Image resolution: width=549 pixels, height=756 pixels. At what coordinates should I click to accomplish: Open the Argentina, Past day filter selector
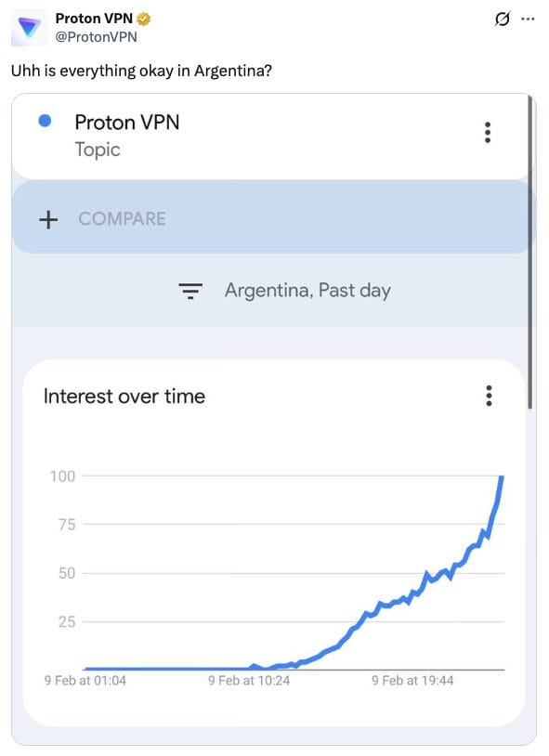pyautogui.click(x=307, y=291)
